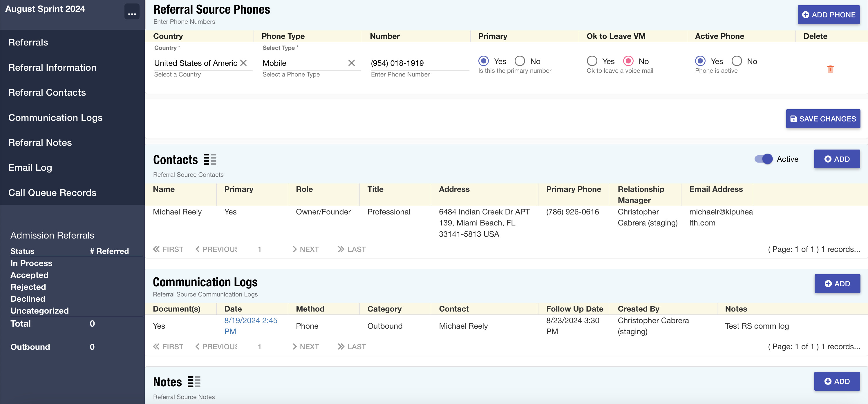This screenshot has width=868, height=404.
Task: Navigate to Call Queue Records
Action: pos(52,192)
